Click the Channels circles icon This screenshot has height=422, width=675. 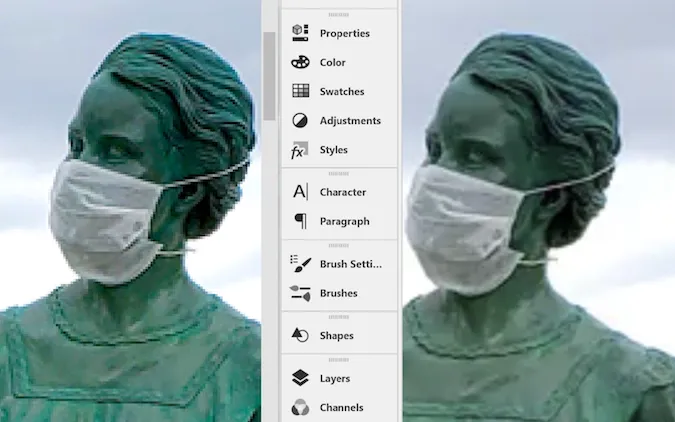tap(300, 407)
